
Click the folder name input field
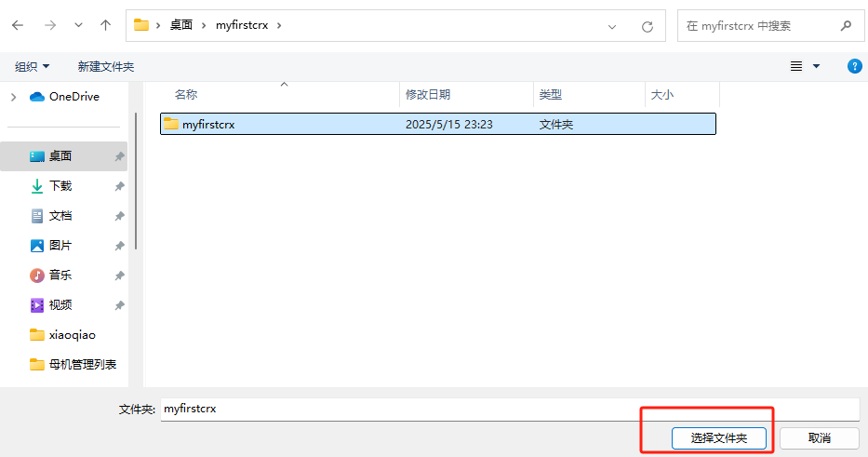tap(509, 409)
